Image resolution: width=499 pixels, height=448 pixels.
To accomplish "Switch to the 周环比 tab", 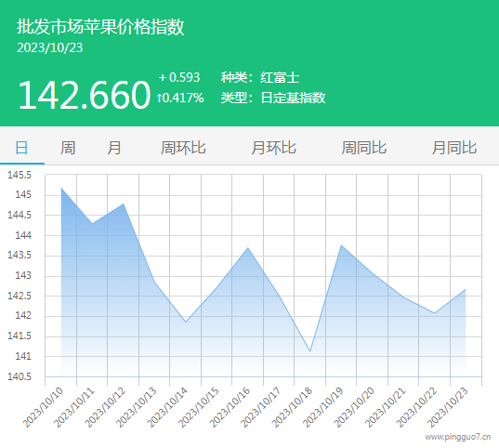I will click(x=183, y=148).
